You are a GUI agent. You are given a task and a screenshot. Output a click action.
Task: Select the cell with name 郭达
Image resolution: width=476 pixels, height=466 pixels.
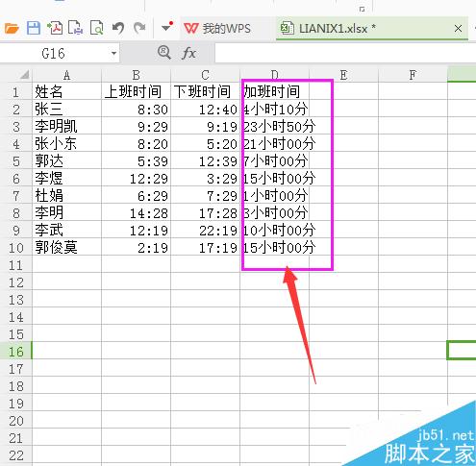66,160
